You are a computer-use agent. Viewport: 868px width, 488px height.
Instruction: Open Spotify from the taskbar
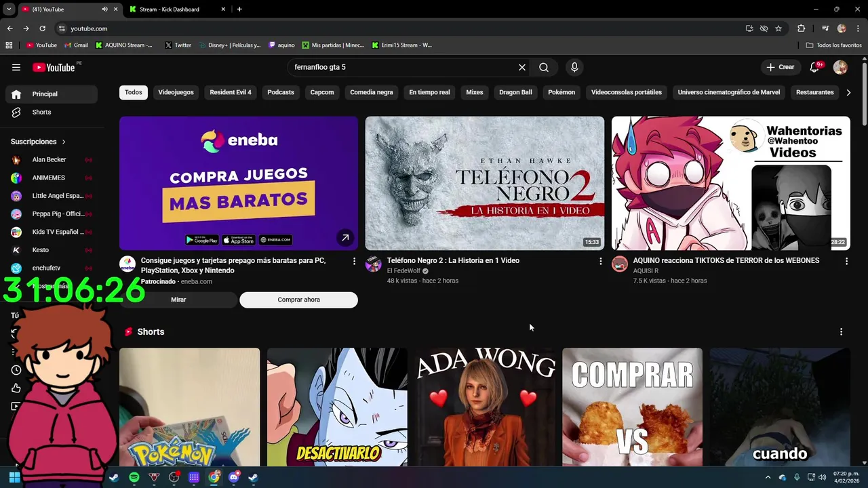pyautogui.click(x=134, y=477)
